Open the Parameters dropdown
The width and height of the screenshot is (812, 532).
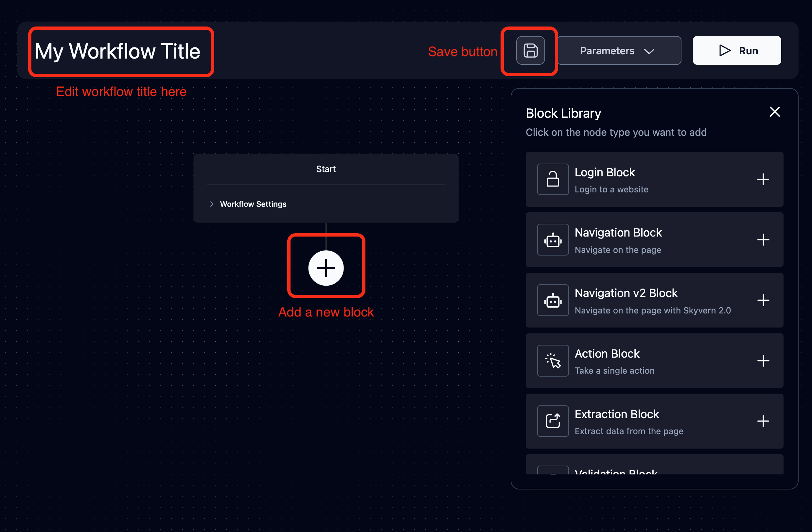(x=619, y=50)
